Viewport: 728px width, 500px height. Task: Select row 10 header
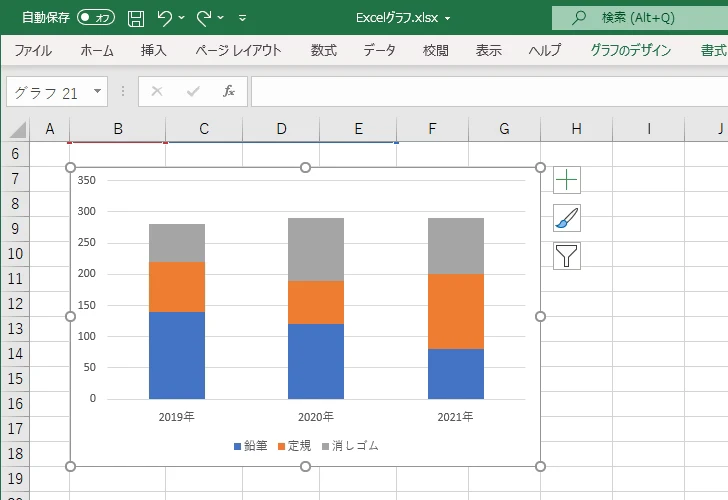tap(15, 253)
